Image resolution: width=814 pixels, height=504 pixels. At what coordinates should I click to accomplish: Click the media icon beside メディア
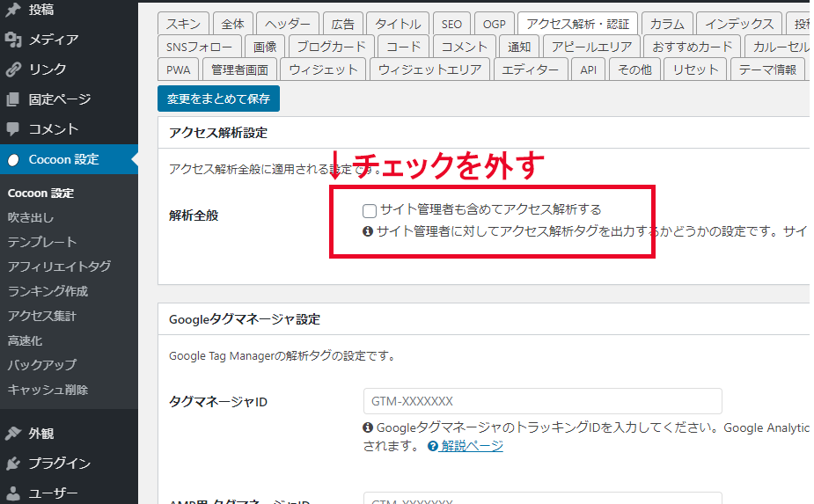pos(13,40)
